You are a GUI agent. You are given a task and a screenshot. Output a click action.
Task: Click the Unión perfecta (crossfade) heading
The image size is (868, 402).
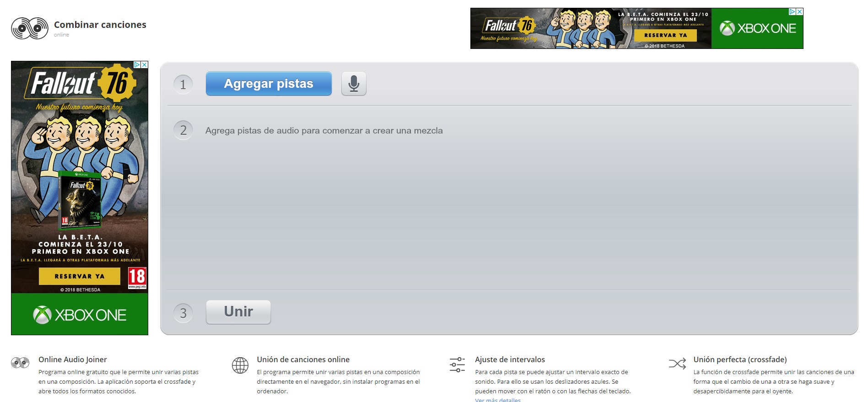coord(740,359)
